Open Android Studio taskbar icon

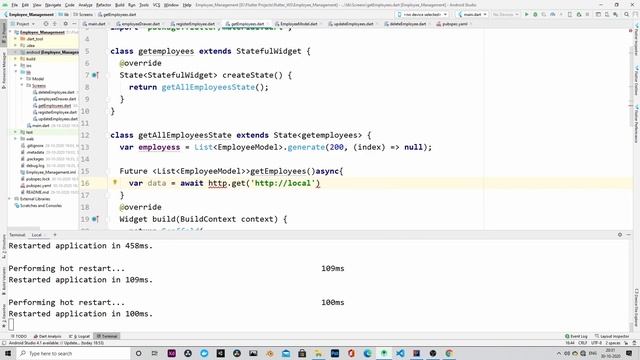click(384, 353)
